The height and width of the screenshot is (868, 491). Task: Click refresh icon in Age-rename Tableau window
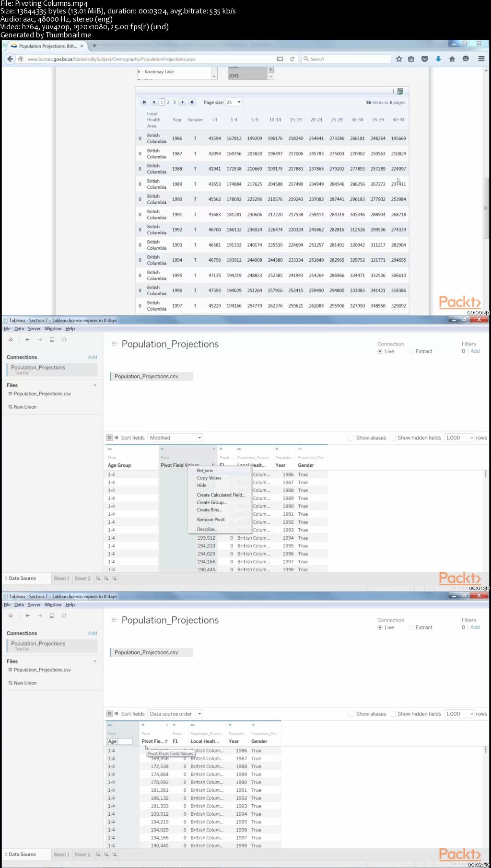pyautogui.click(x=64, y=615)
